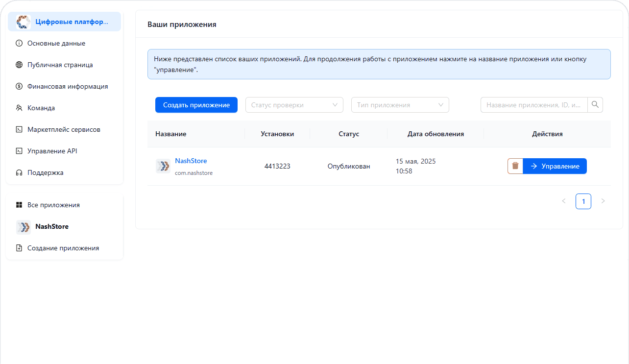Open Создание приложения in the sidebar
The width and height of the screenshot is (629, 364).
[x=64, y=248]
